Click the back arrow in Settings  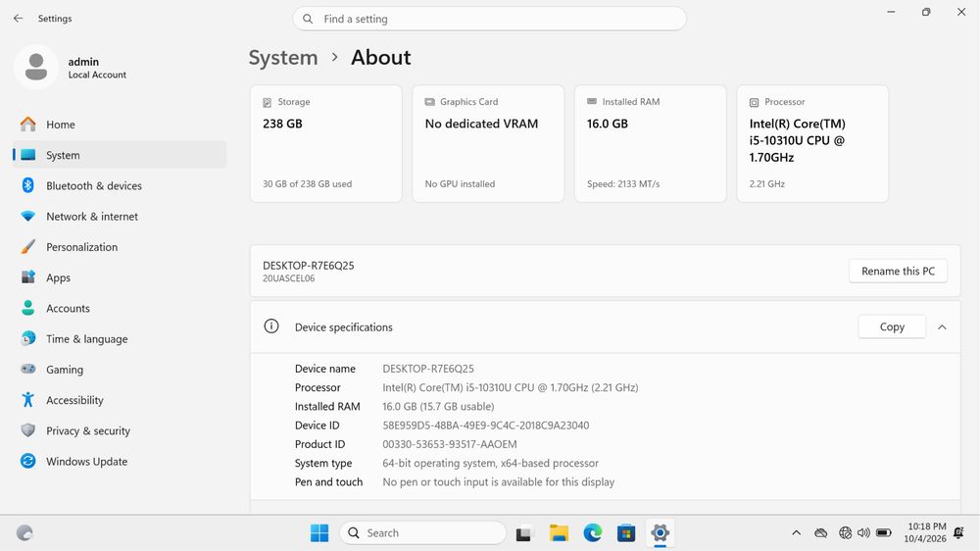18,19
